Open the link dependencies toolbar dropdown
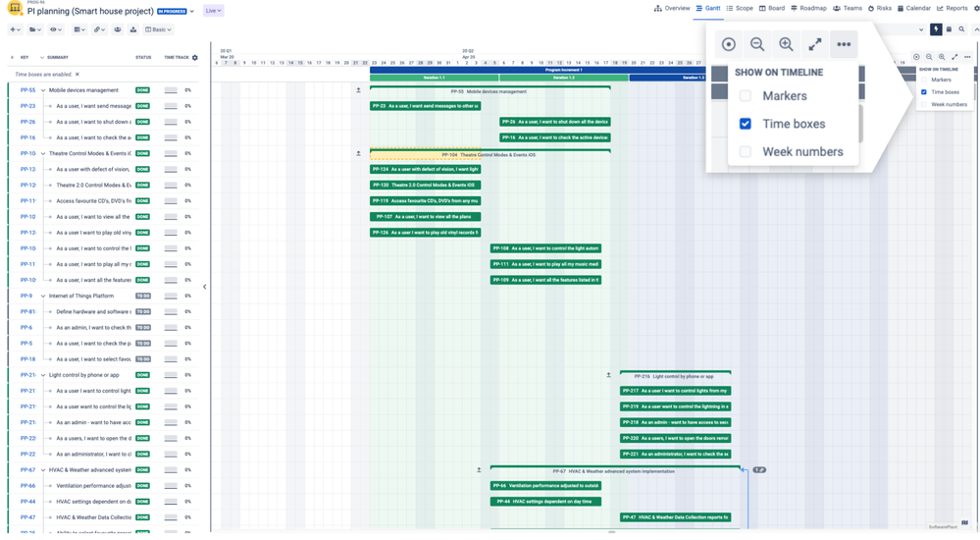This screenshot has height=540, width=980. pyautogui.click(x=99, y=29)
